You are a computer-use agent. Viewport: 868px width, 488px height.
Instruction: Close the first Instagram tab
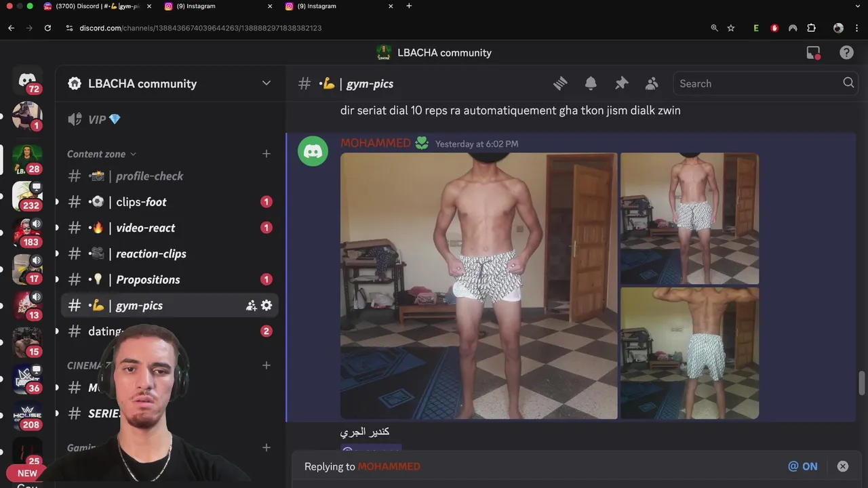270,6
